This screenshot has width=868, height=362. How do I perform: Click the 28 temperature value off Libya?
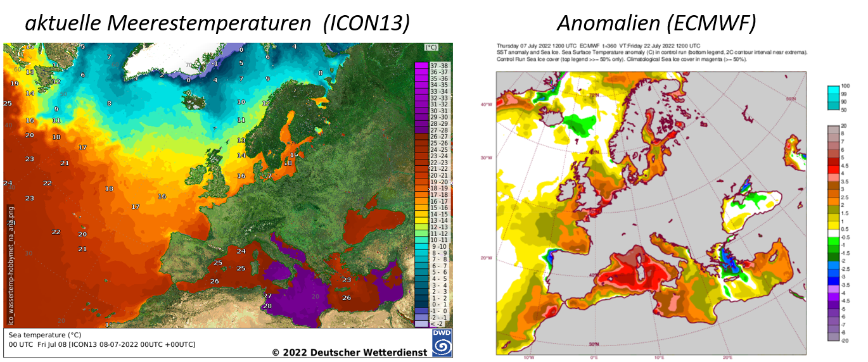(267, 306)
